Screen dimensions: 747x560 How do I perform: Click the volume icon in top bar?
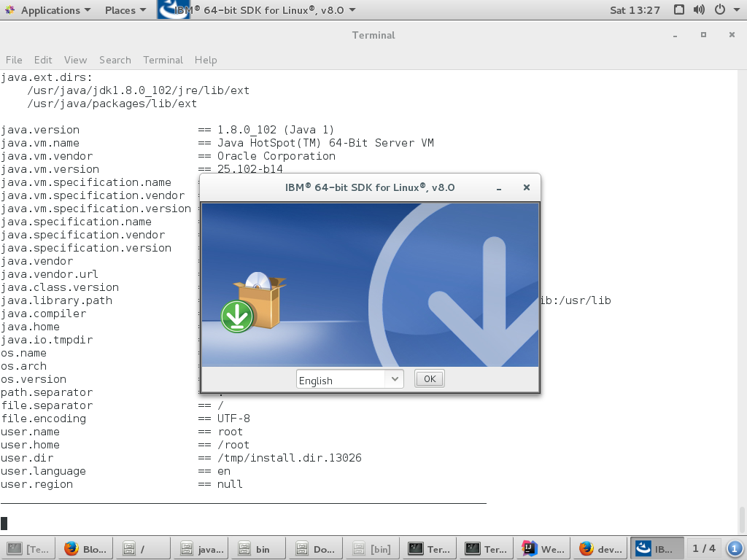pos(699,10)
